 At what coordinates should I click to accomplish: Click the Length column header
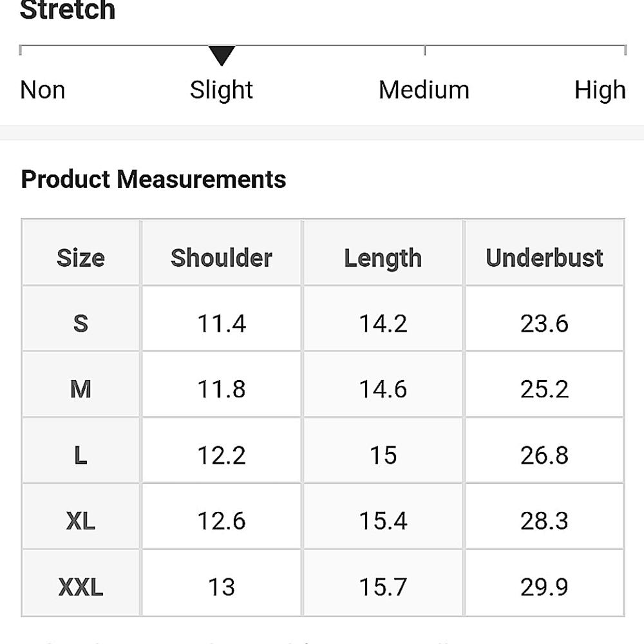(x=383, y=258)
